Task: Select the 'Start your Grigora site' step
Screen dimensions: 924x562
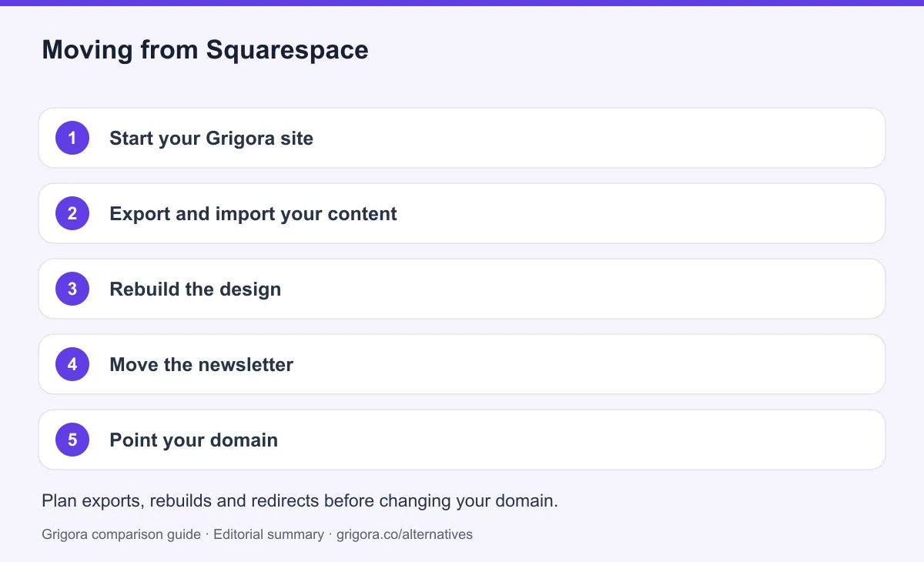Action: click(462, 138)
